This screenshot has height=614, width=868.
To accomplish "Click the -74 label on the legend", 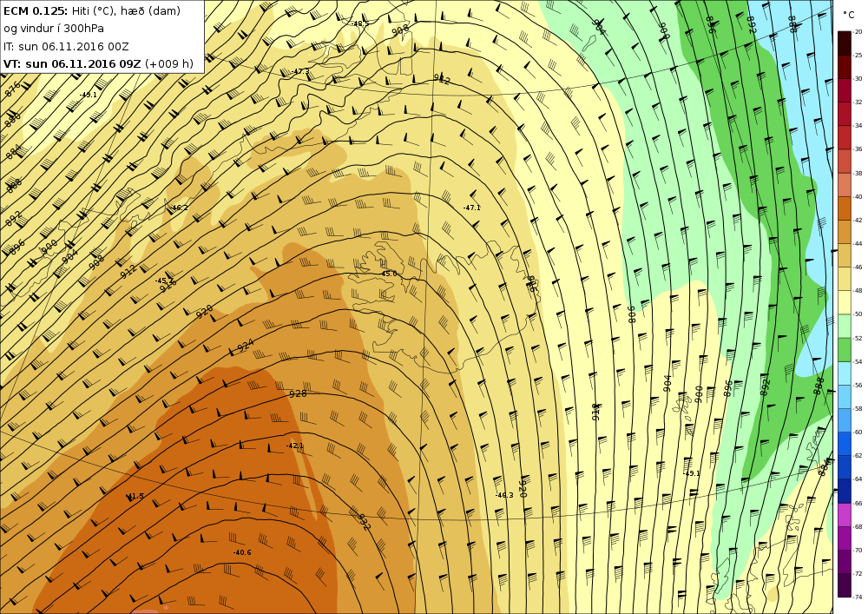I will coord(858,597).
